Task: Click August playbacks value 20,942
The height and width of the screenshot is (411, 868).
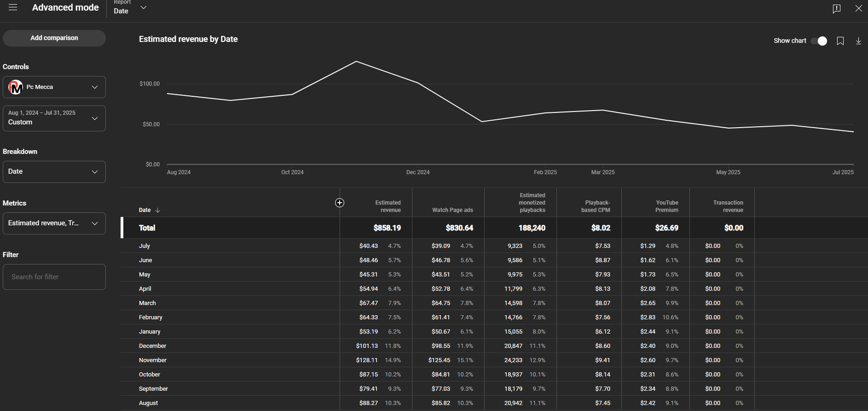Action: (513, 403)
